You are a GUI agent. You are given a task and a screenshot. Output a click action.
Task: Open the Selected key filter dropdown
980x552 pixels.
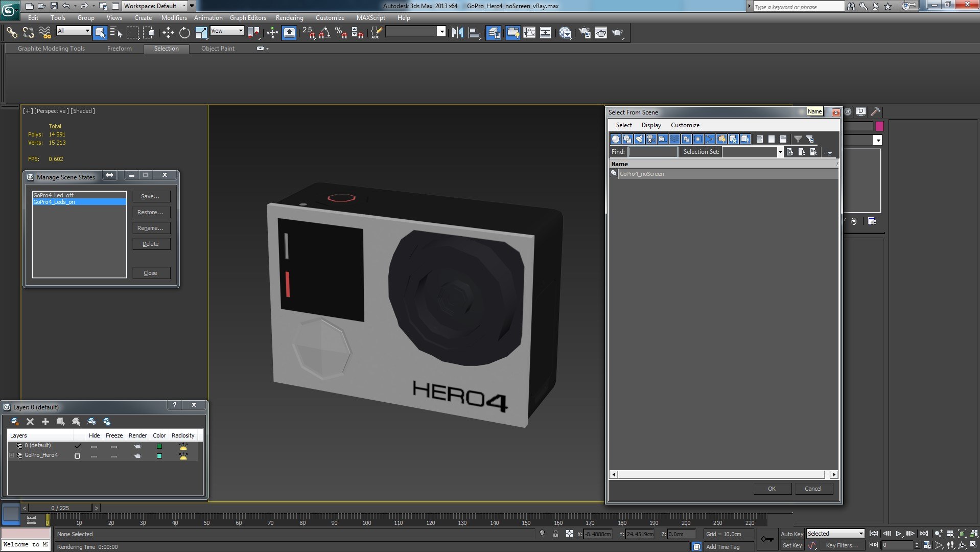pos(835,534)
